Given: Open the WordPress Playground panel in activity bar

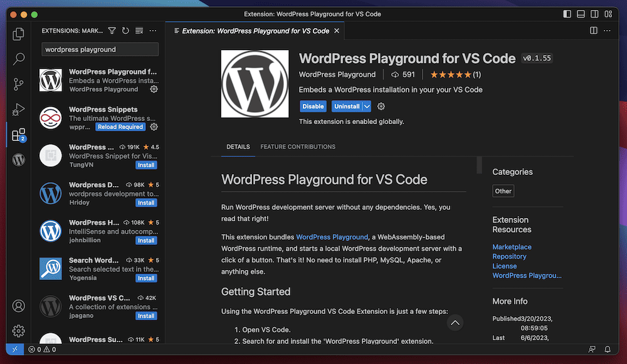Looking at the screenshot, I should 18,159.
